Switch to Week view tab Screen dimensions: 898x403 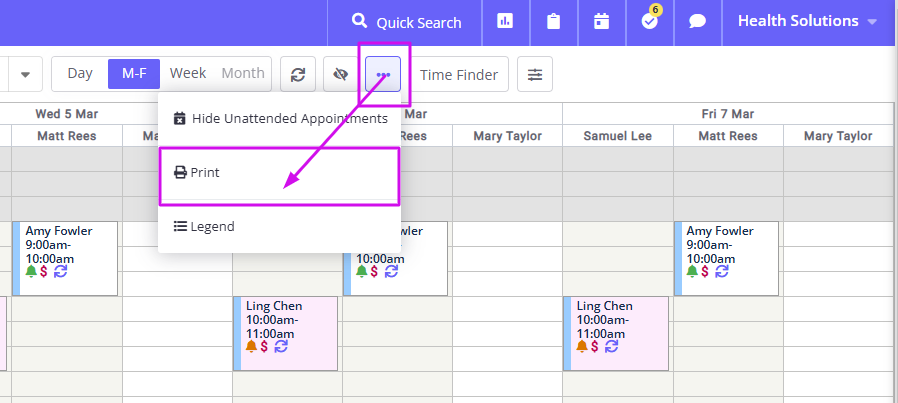click(188, 74)
